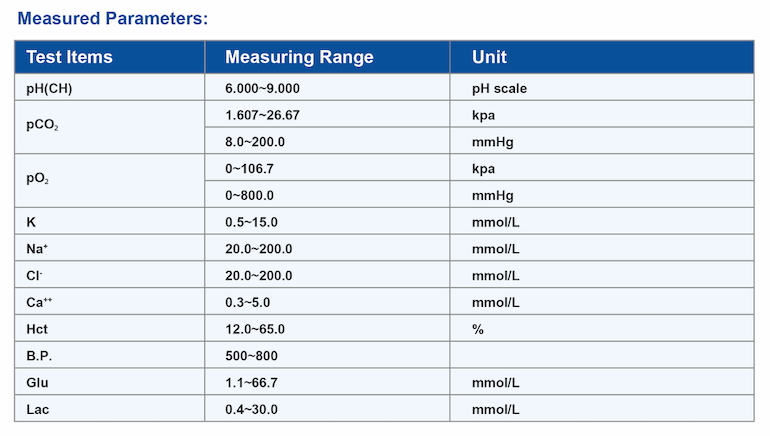Select the K test item cell
Image resolution: width=770 pixels, height=436 pixels.
coord(32,222)
